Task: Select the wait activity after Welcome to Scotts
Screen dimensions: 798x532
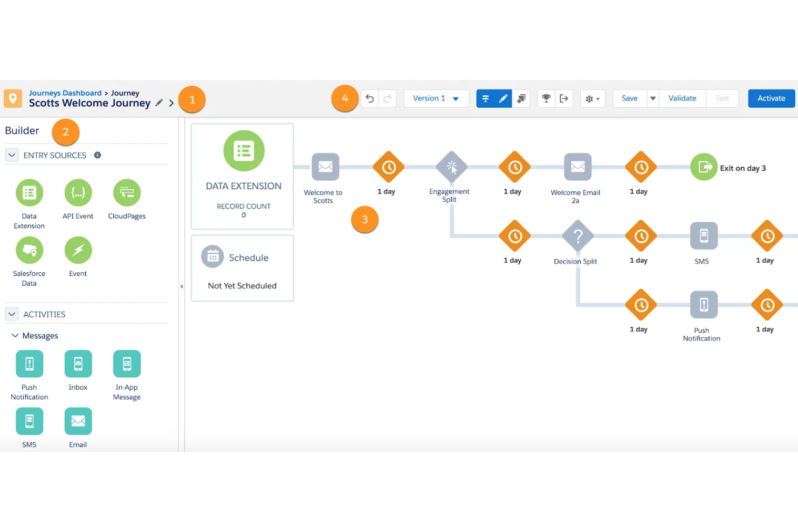Action: click(x=389, y=167)
